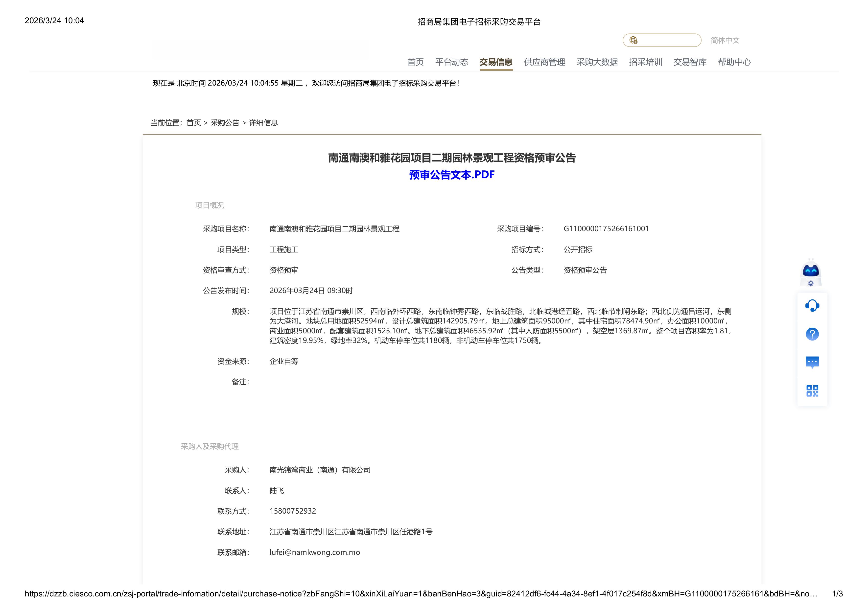Screen dimensions: 868x613
Task: Switch language via 简体中文
Action: pos(725,40)
